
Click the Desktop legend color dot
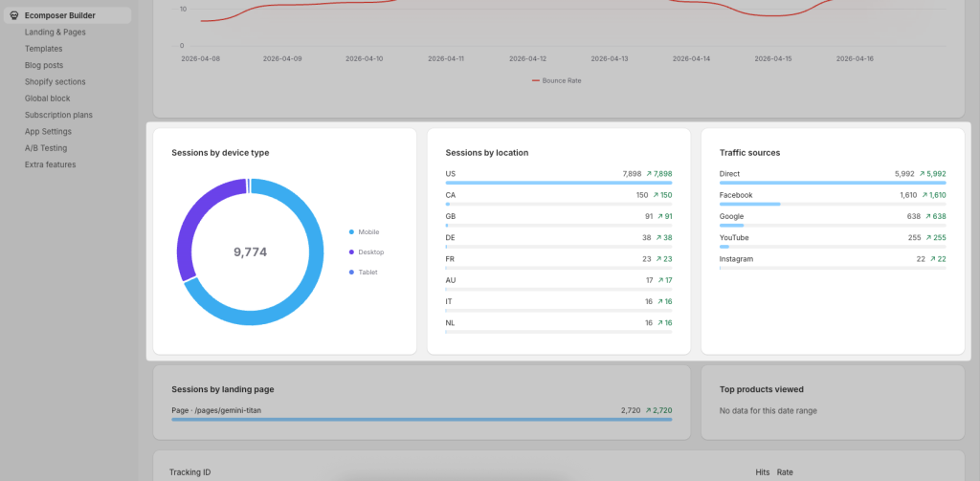pos(351,251)
